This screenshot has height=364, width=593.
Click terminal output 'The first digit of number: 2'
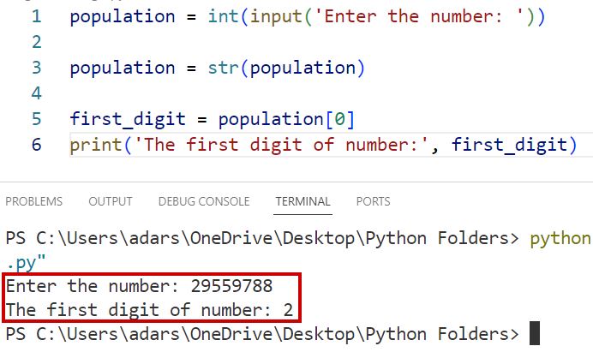(150, 310)
